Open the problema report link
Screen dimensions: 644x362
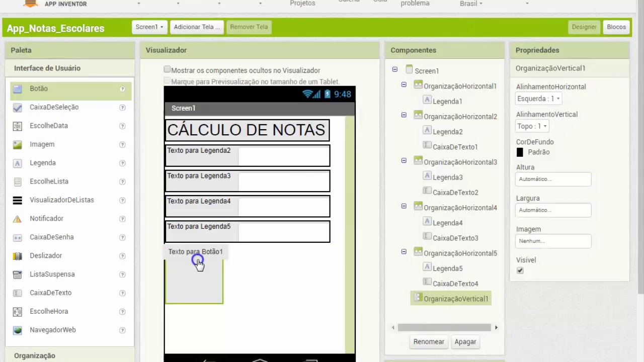tap(415, 4)
